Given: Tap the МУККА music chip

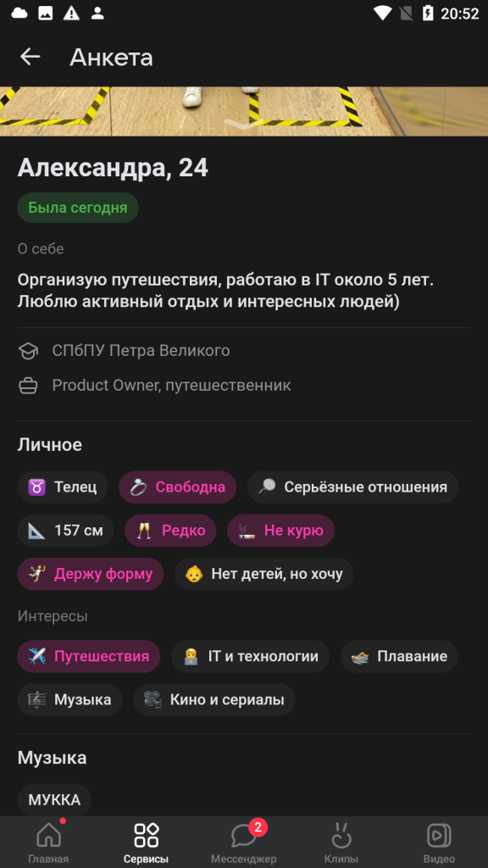Looking at the screenshot, I should click(x=55, y=800).
